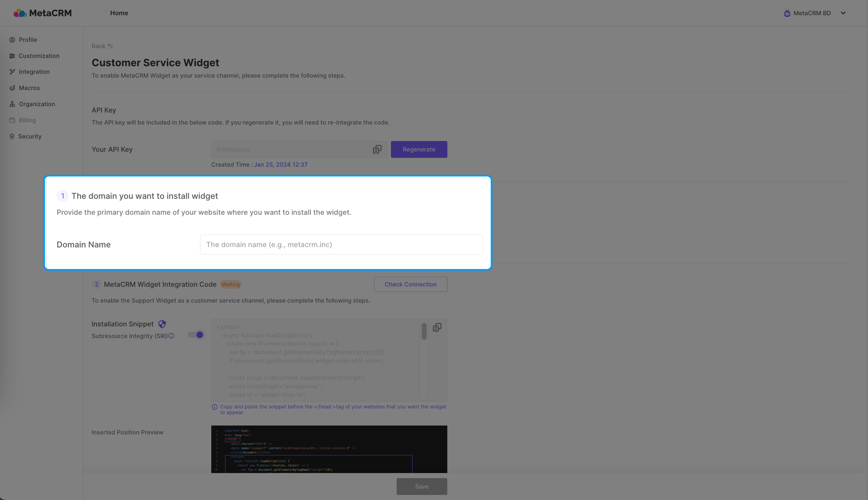Click the Check Connection button
The height and width of the screenshot is (500, 868).
[411, 284]
